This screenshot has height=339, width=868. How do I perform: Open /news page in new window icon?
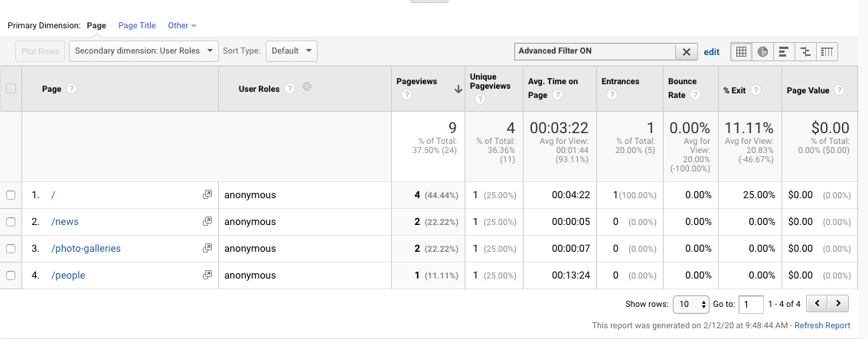[x=207, y=222]
